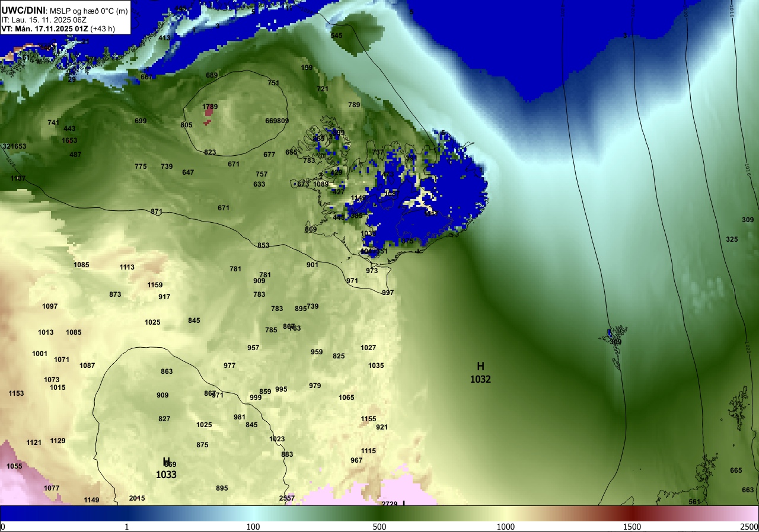Screen dimensions: 759x532
Task: Click the height value 1129
Action: click(x=58, y=441)
